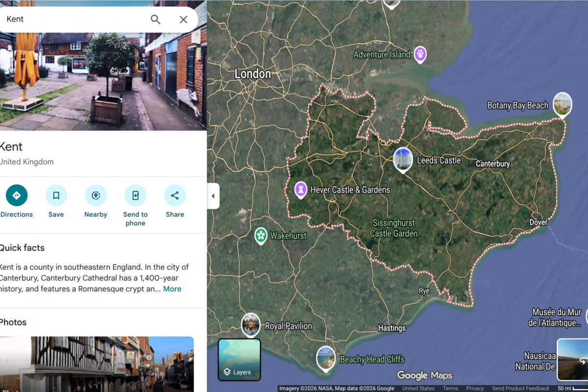Share the Kent location
Screen dimensions: 588x392
tap(175, 196)
